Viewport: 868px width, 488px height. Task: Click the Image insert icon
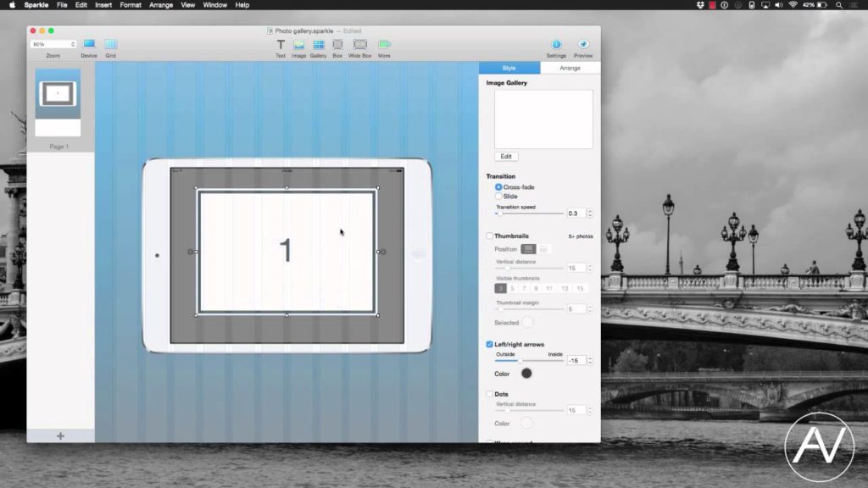298,44
